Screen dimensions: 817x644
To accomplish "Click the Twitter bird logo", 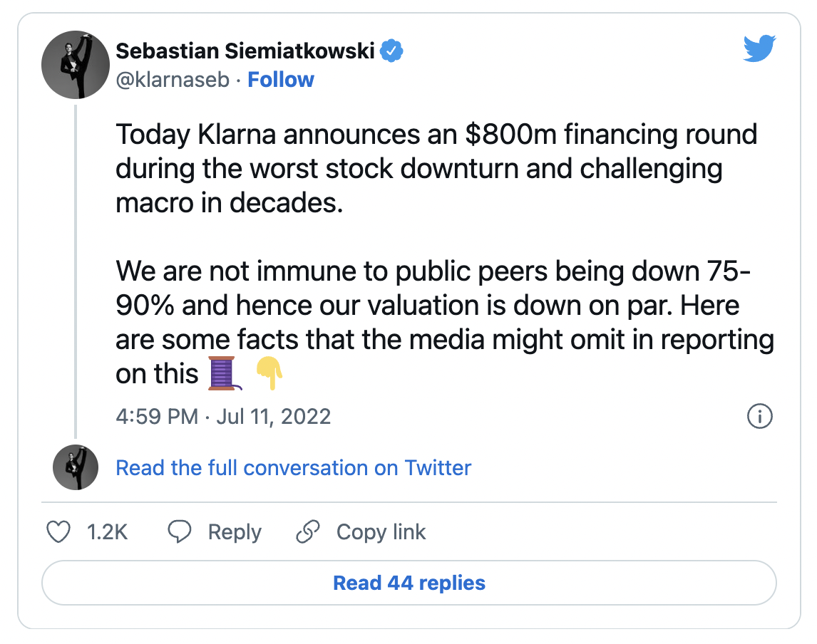I will coord(759,48).
